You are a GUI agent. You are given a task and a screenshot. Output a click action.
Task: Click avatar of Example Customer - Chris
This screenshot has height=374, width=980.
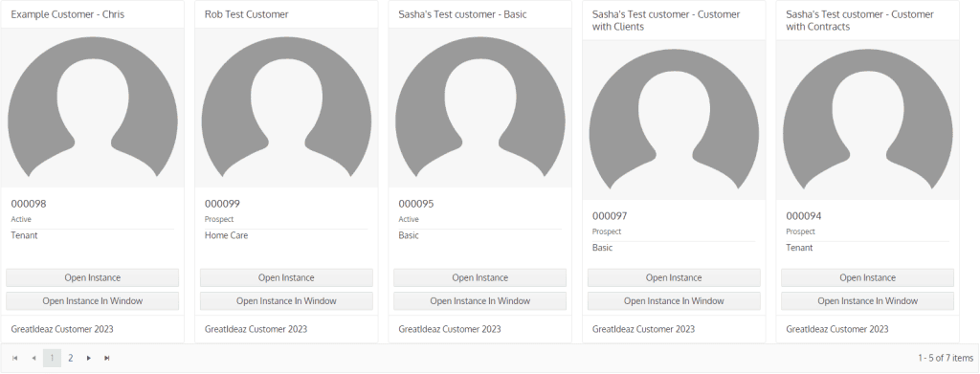[x=93, y=107]
